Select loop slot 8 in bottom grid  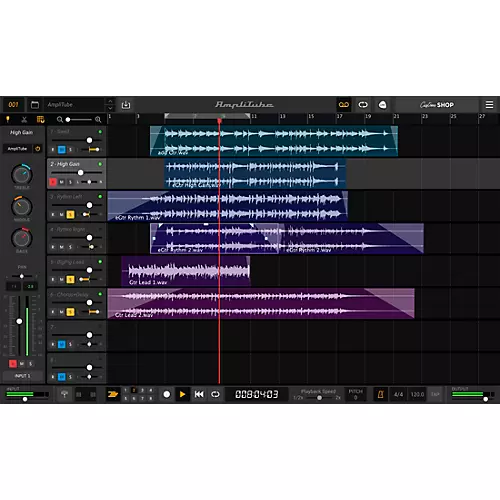point(151,398)
